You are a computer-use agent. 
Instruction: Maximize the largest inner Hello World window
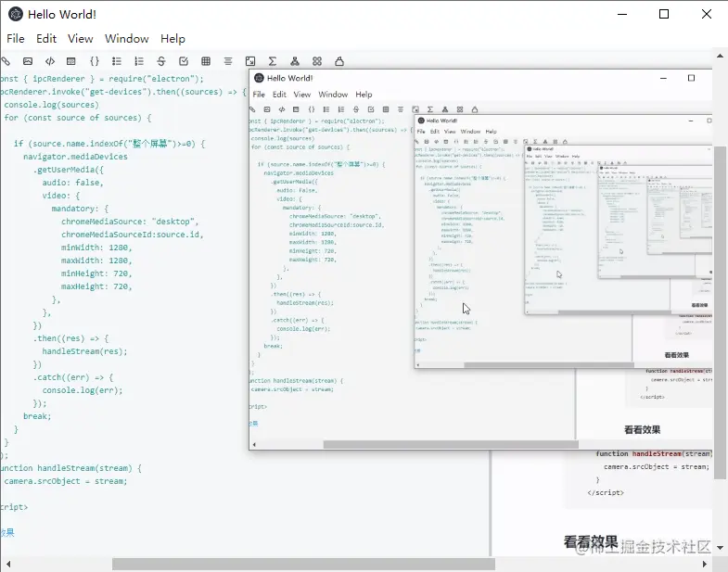pos(691,78)
